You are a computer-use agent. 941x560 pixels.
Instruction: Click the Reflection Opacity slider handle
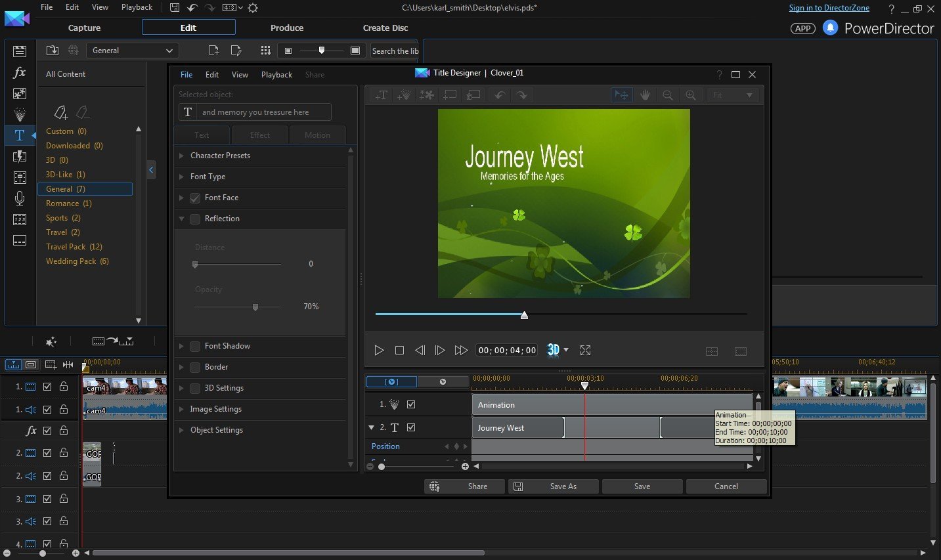pos(255,307)
